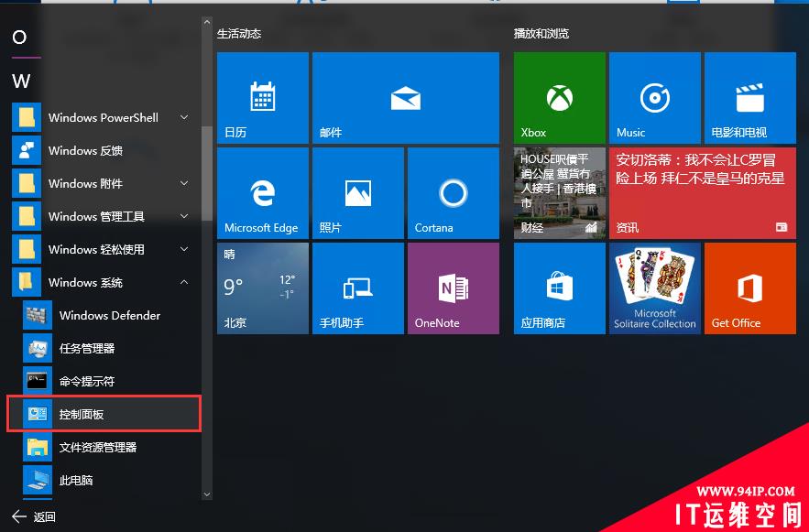Expand the Windows 轻松使用 folder chevron
The width and height of the screenshot is (809, 532).
pos(184,249)
